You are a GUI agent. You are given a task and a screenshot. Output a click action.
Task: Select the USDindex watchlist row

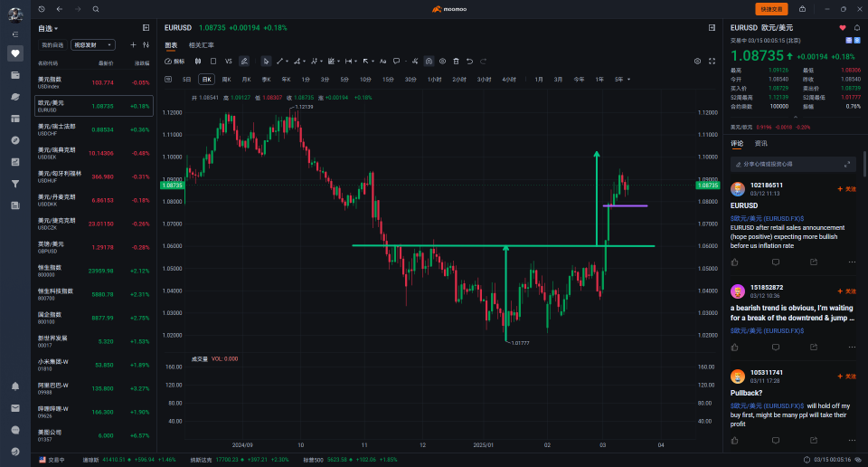pos(93,82)
